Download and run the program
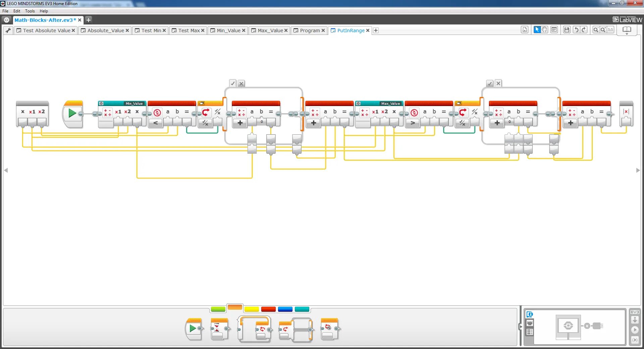 [x=635, y=330]
